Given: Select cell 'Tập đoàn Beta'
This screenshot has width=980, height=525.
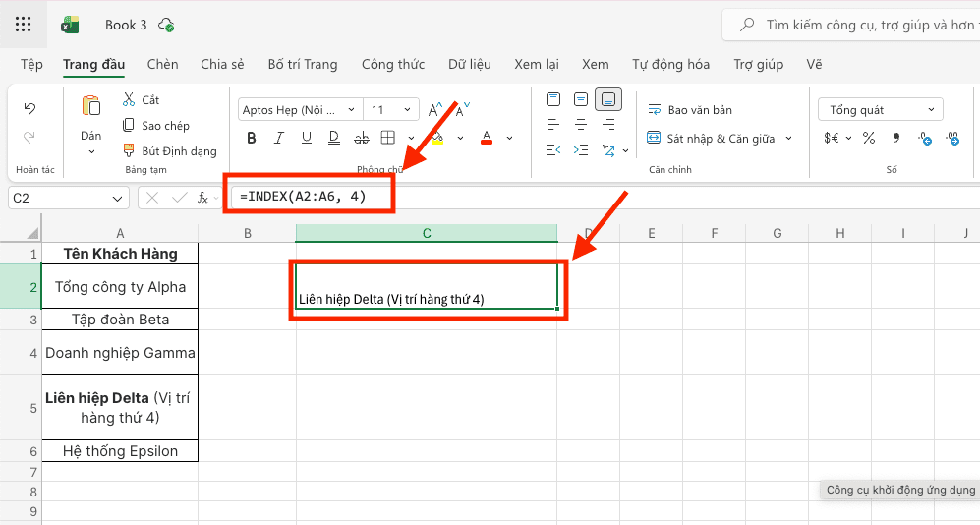Looking at the screenshot, I should pyautogui.click(x=120, y=320).
